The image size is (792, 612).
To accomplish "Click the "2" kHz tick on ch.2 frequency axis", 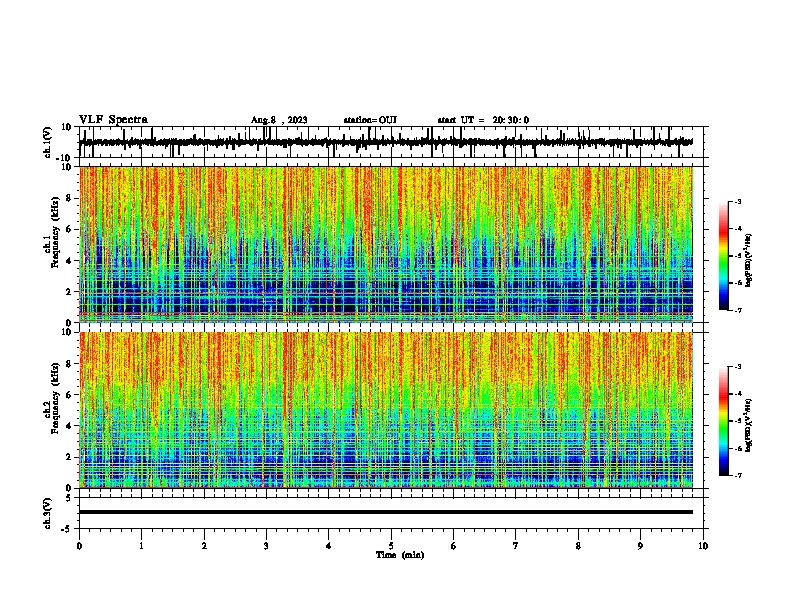I will (x=69, y=457).
